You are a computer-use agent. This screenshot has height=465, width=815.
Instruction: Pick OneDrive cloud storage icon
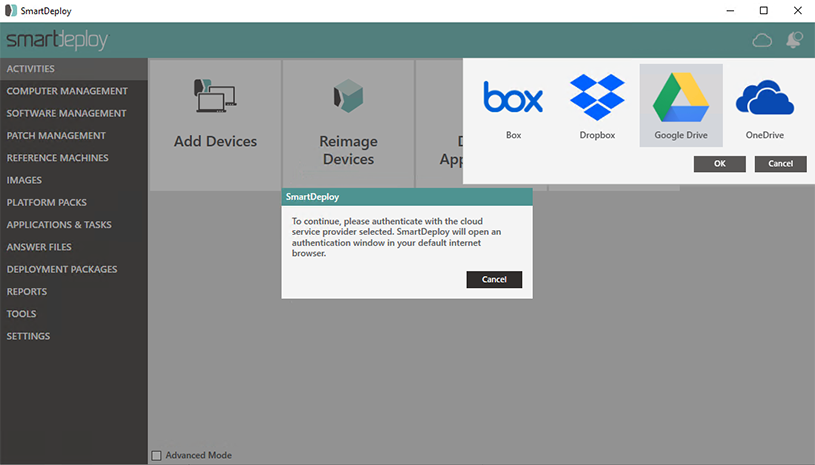[x=765, y=97]
